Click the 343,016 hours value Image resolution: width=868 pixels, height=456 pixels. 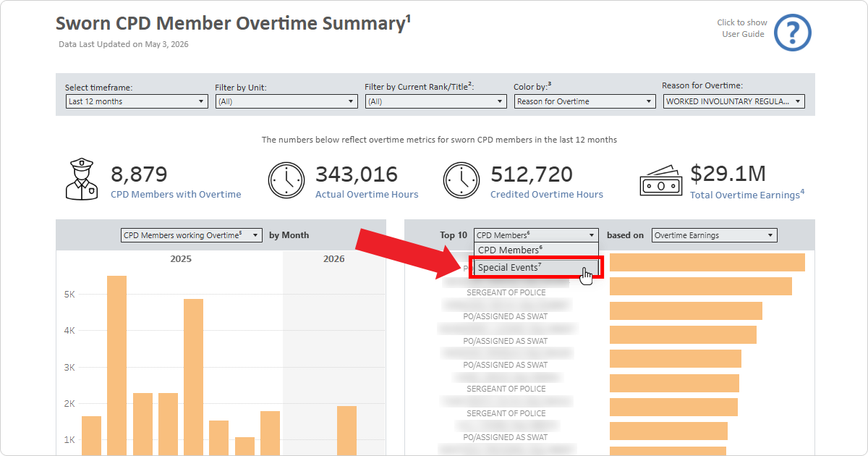click(x=357, y=174)
